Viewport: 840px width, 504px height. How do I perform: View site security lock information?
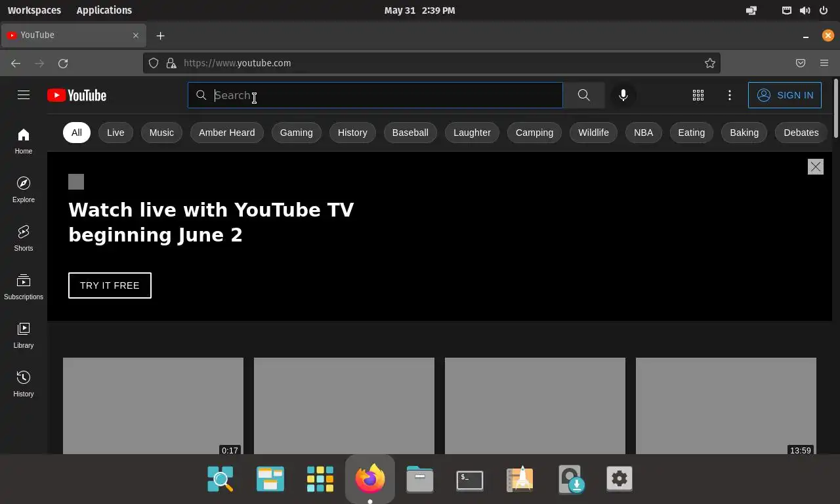pyautogui.click(x=171, y=63)
